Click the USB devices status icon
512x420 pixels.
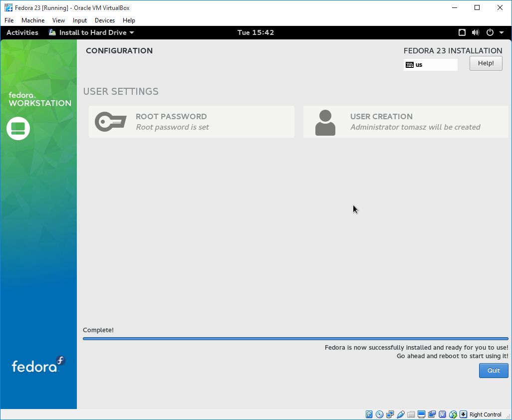coord(400,415)
